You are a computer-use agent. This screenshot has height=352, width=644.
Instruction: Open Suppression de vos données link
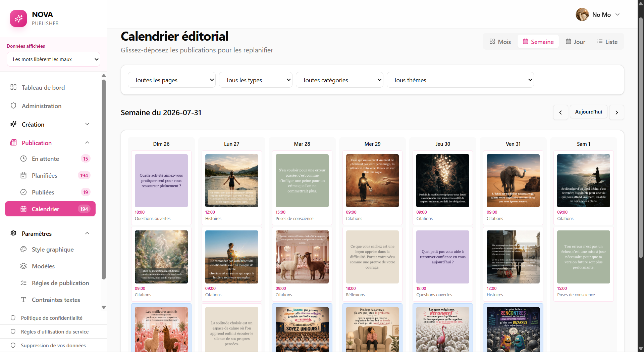point(53,345)
